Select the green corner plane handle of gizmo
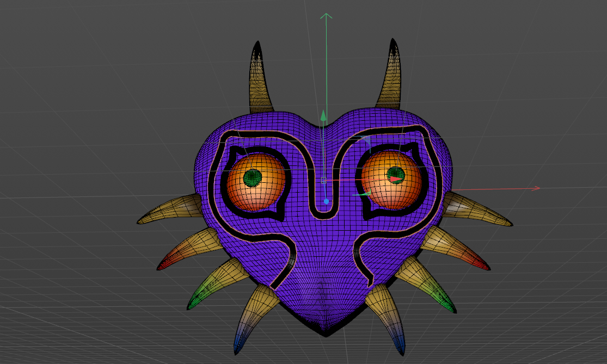The height and width of the screenshot is (364, 607). pos(366,193)
